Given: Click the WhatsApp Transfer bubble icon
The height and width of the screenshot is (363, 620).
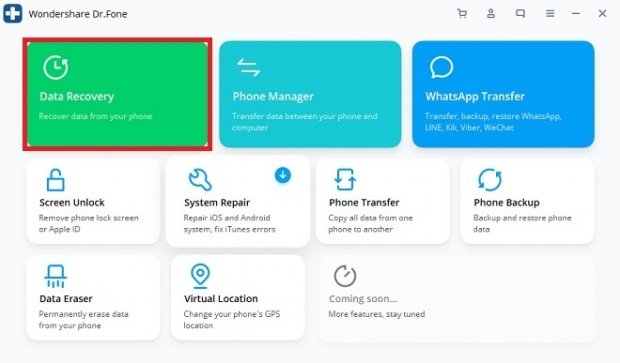Looking at the screenshot, I should [x=441, y=67].
